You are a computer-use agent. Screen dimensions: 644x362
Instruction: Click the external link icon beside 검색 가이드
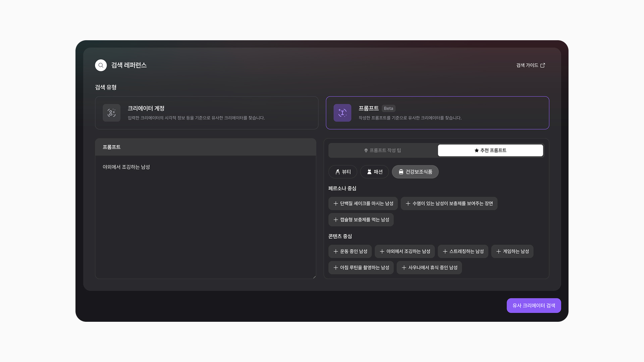(543, 65)
